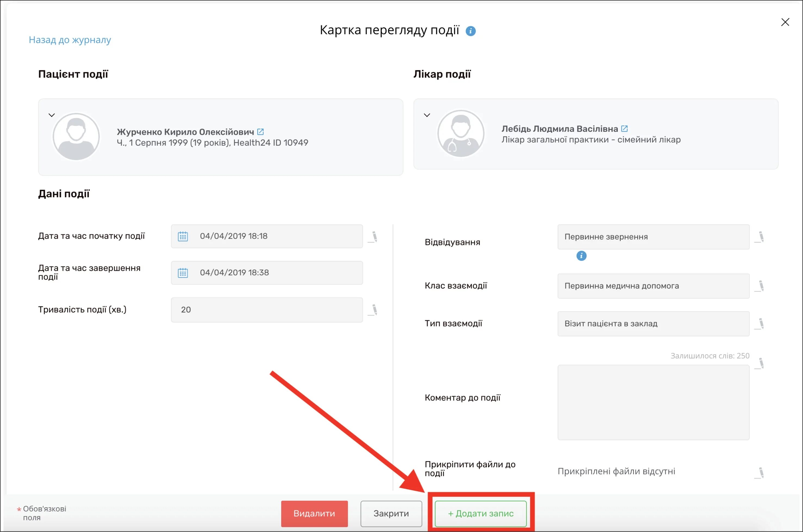Click the Закрити button
This screenshot has height=532, width=803.
(x=391, y=513)
